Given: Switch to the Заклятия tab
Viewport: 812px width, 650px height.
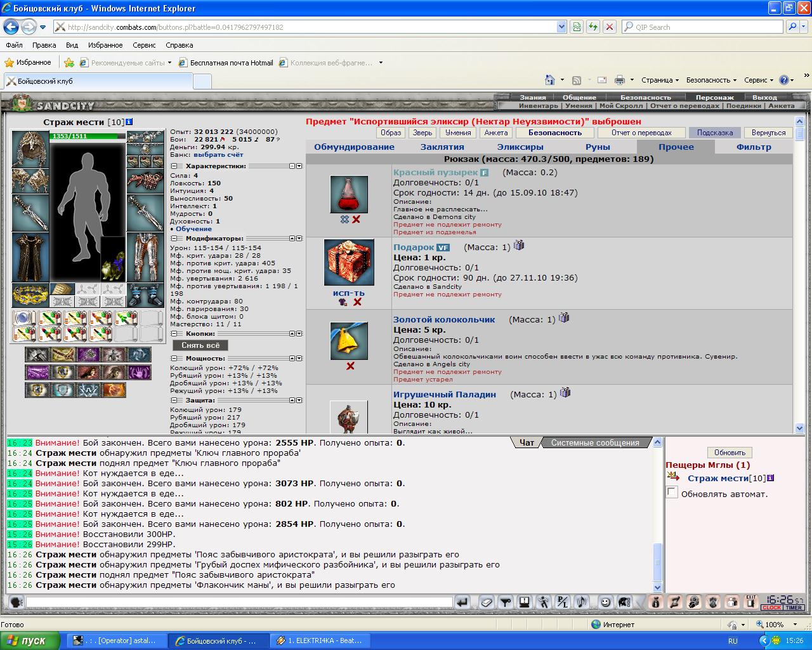Looking at the screenshot, I should point(442,147).
